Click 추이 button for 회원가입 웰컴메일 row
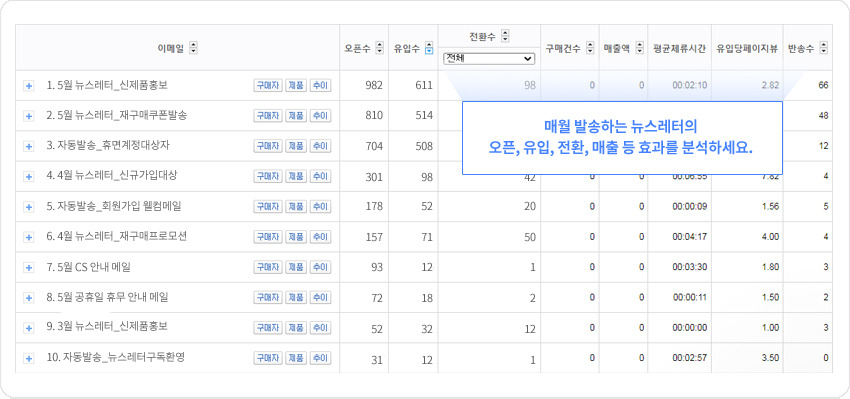 click(320, 207)
